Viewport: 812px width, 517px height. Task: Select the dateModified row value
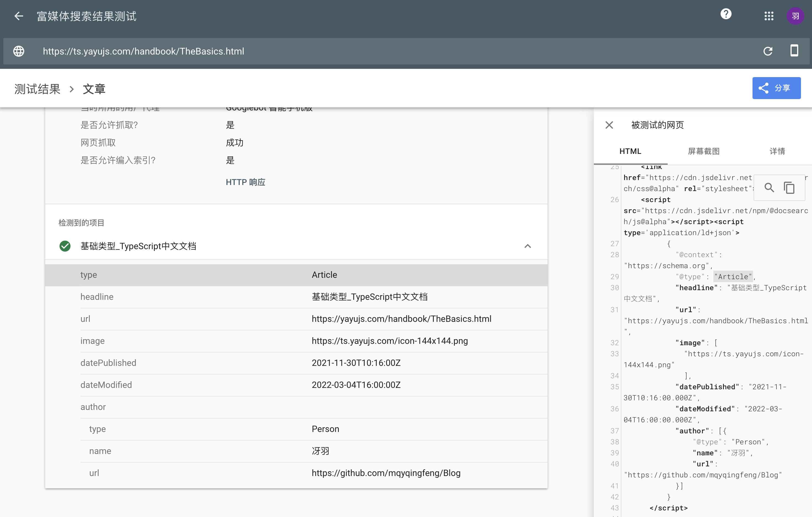356,385
